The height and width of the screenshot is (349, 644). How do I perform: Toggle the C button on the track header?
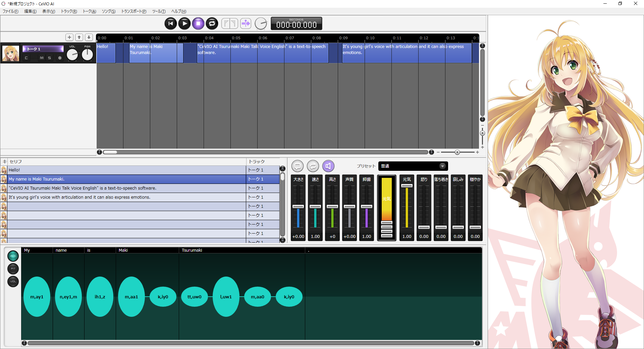(26, 58)
